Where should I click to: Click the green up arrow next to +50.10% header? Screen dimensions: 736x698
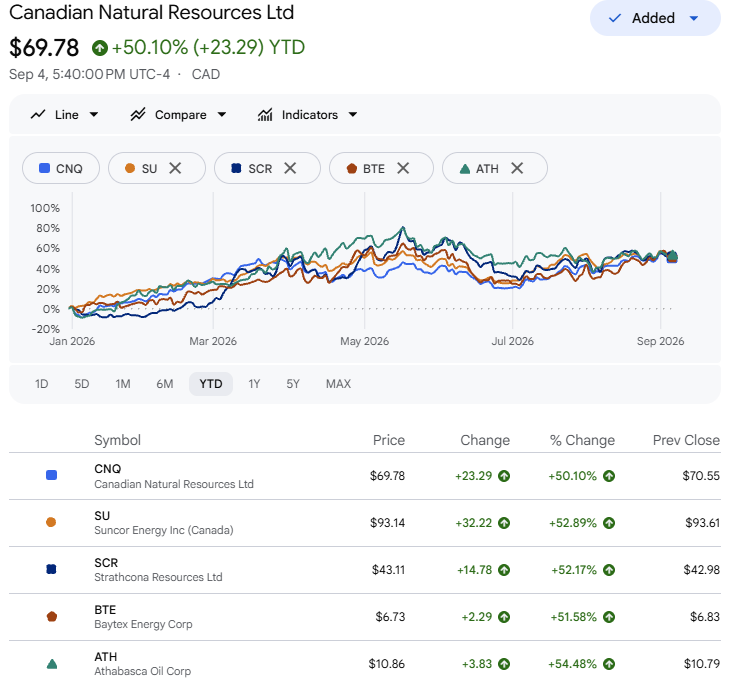(x=100, y=48)
